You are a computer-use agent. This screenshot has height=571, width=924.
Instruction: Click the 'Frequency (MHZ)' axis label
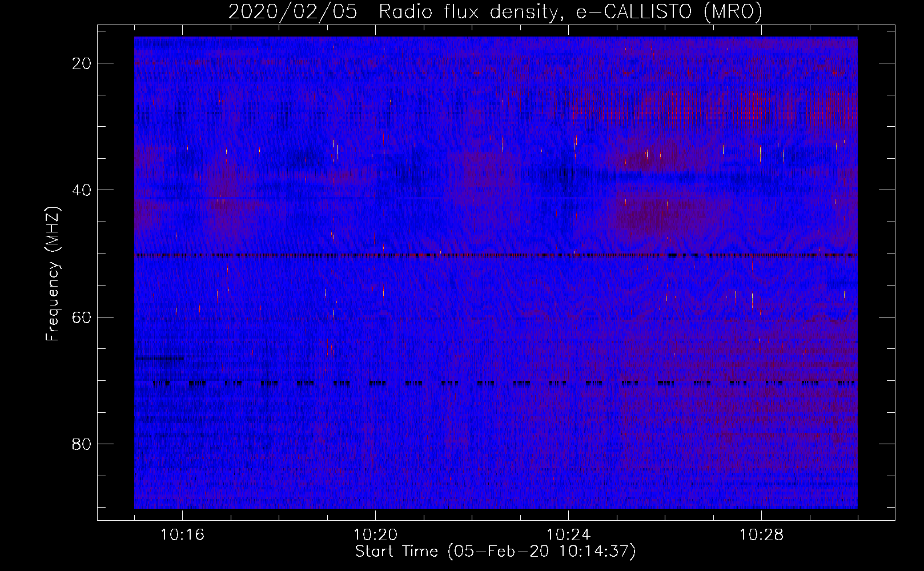pos(53,274)
